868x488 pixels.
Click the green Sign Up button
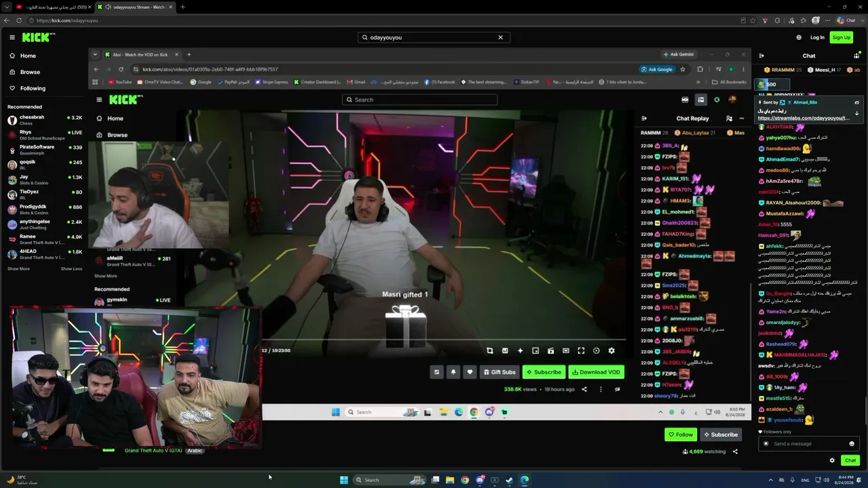(842, 37)
